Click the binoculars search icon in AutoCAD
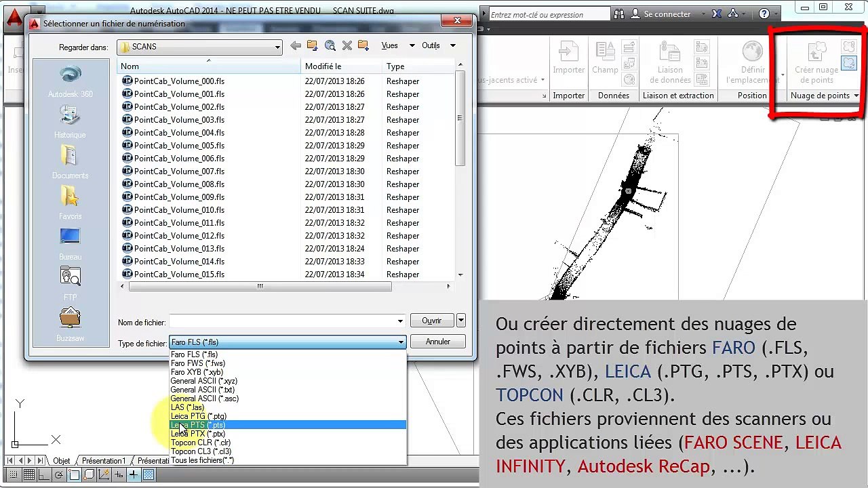This screenshot has height=488, width=868. 618,14
